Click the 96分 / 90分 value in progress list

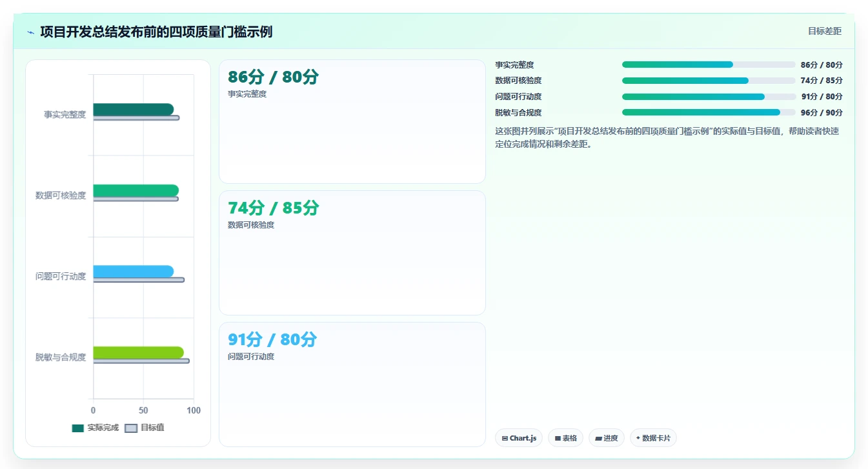pyautogui.click(x=822, y=113)
